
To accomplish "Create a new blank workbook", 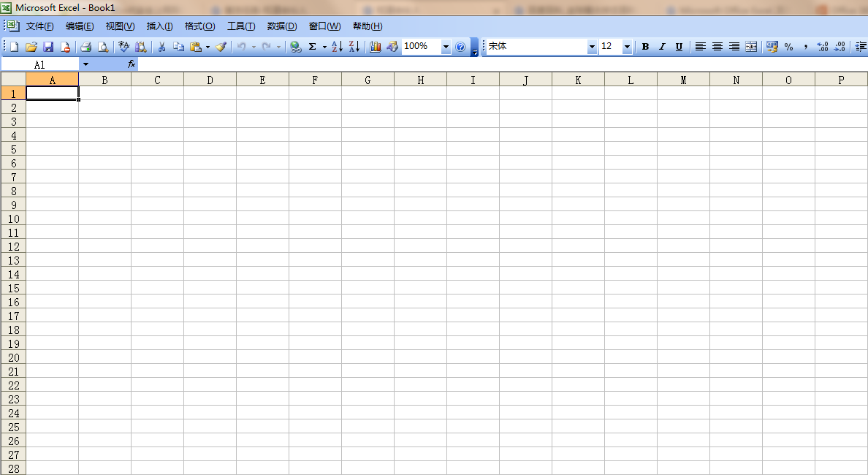I will (15, 47).
